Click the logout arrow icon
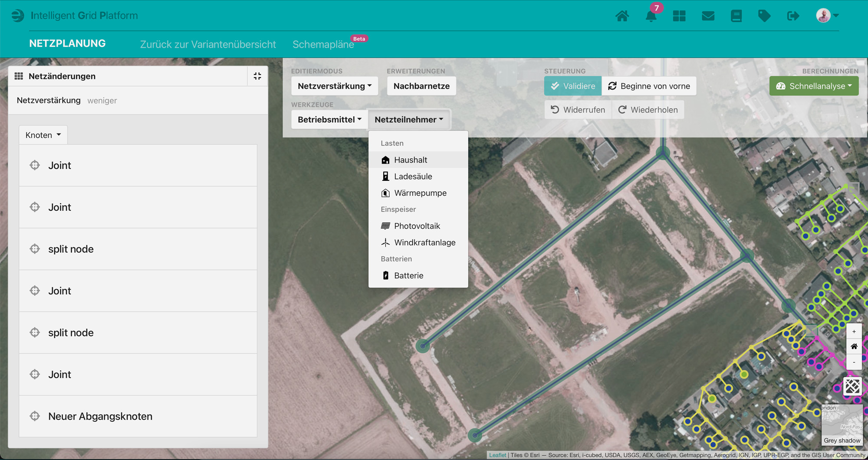Screen dimensions: 868x460 point(792,16)
